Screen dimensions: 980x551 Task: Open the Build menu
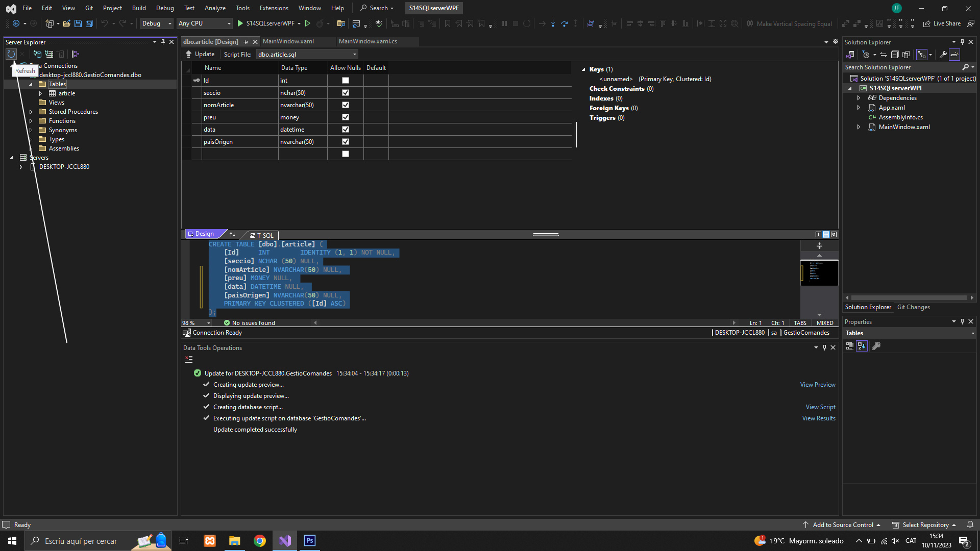[139, 8]
